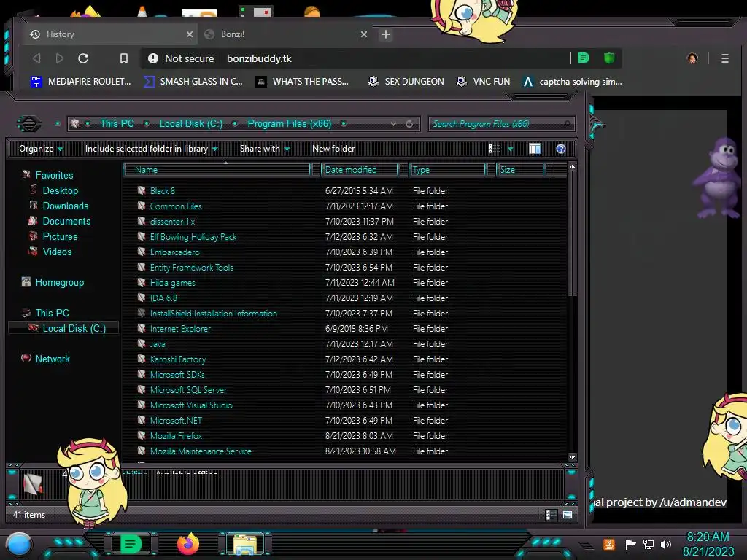747x560 pixels.
Task: Click the file list vertical scrollbar
Action: click(x=572, y=234)
